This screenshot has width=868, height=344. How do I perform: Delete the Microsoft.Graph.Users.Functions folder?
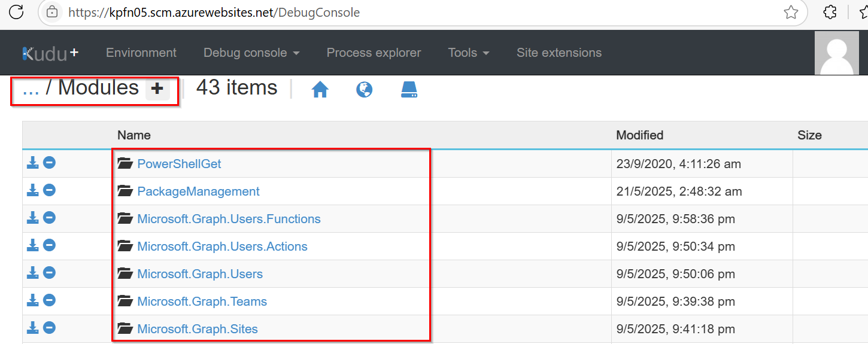point(50,218)
